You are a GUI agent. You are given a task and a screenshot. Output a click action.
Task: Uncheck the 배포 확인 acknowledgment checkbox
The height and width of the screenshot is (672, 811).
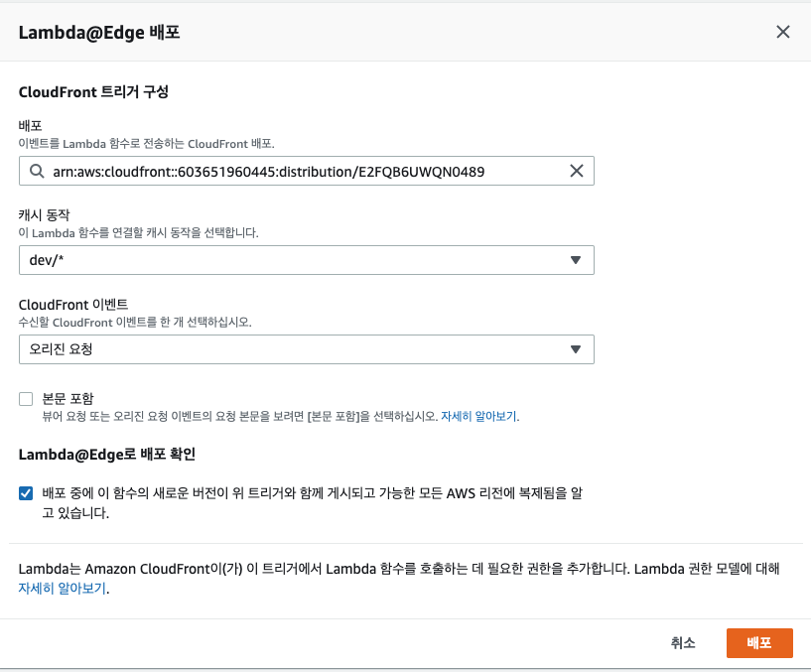click(x=25, y=493)
